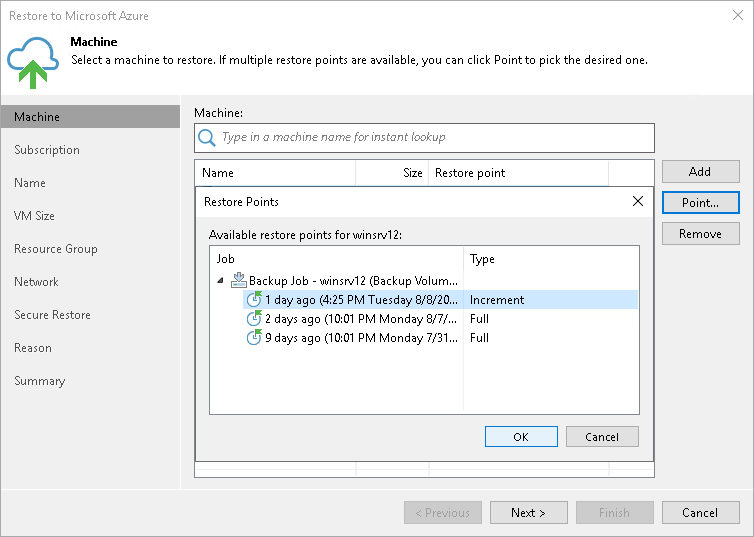The height and width of the screenshot is (537, 754).
Task: Click the Next > button
Action: point(528,512)
